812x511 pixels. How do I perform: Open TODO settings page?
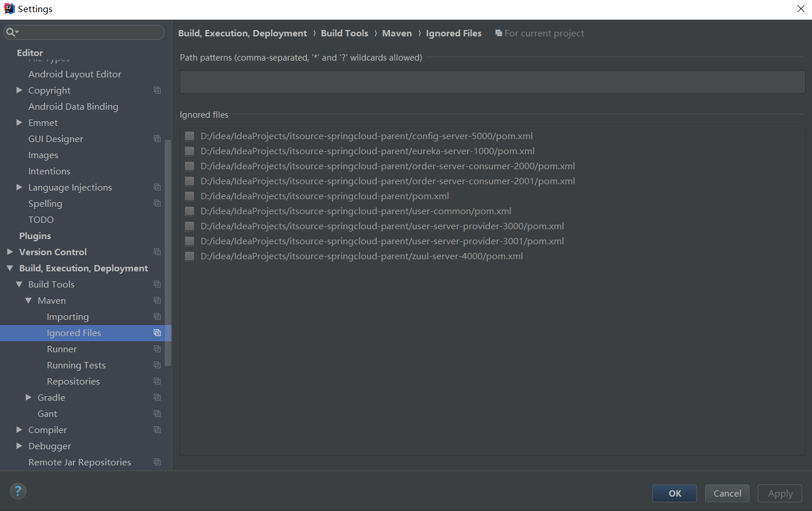[x=41, y=219]
